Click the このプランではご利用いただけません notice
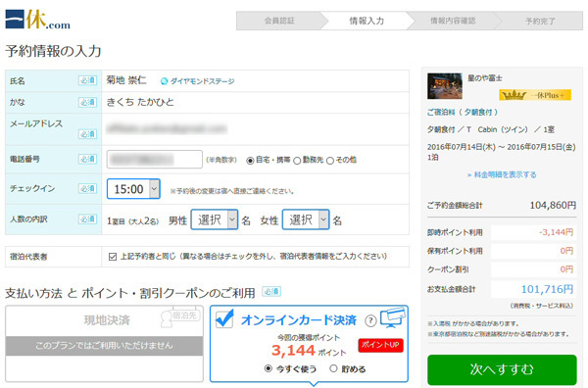 click(x=104, y=346)
